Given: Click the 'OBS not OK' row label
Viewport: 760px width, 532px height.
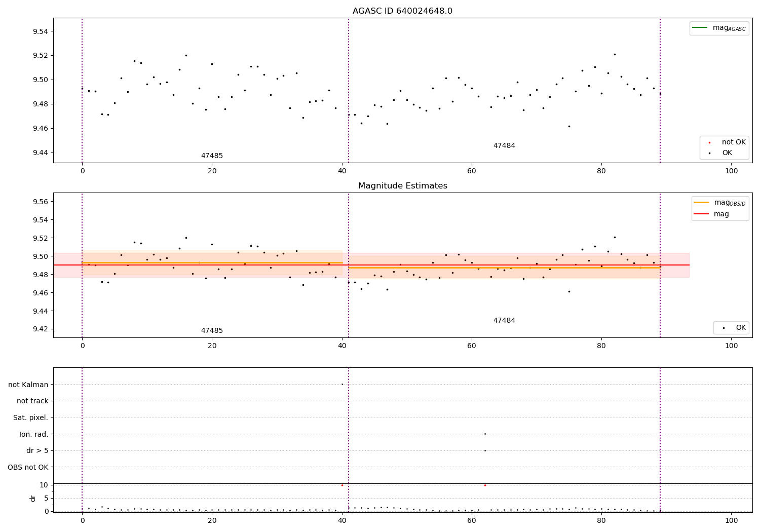Looking at the screenshot, I should 28,467.
